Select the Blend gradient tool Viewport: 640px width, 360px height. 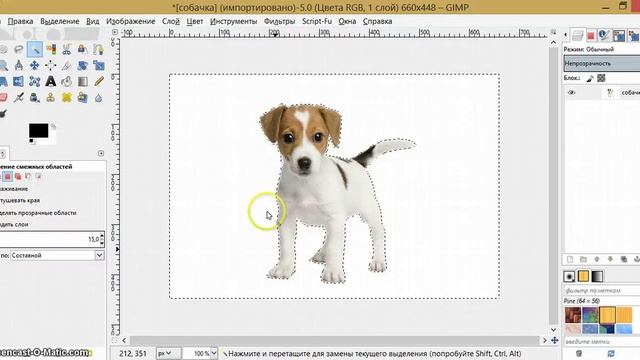[82, 81]
